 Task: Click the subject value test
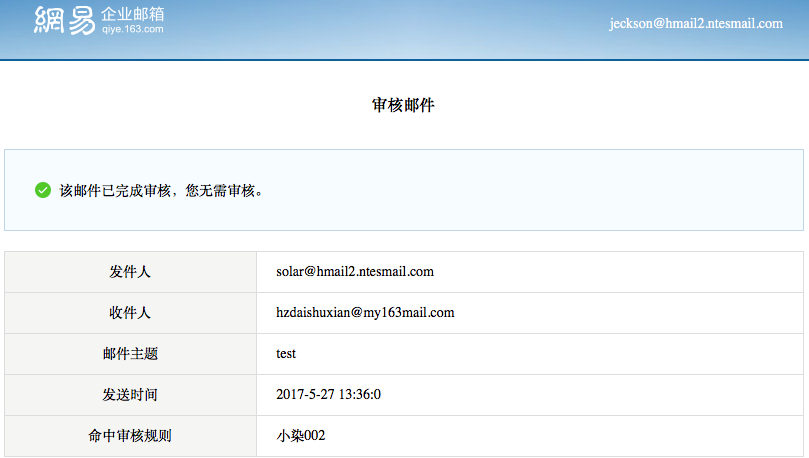point(286,354)
